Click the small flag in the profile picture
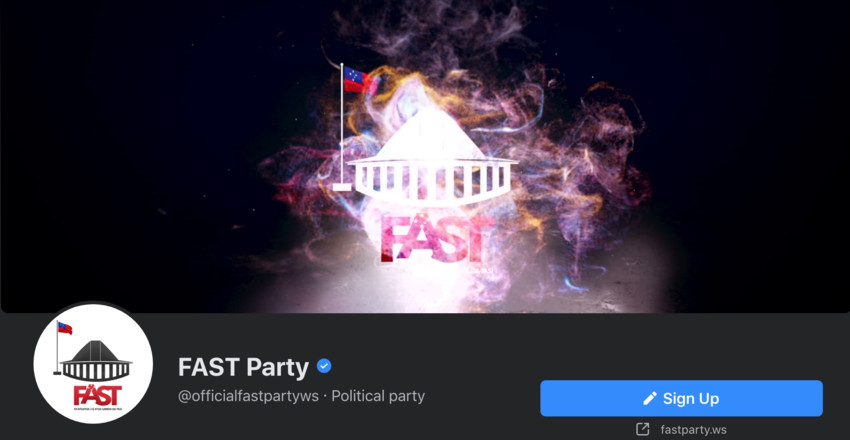This screenshot has width=850, height=440. [65, 328]
